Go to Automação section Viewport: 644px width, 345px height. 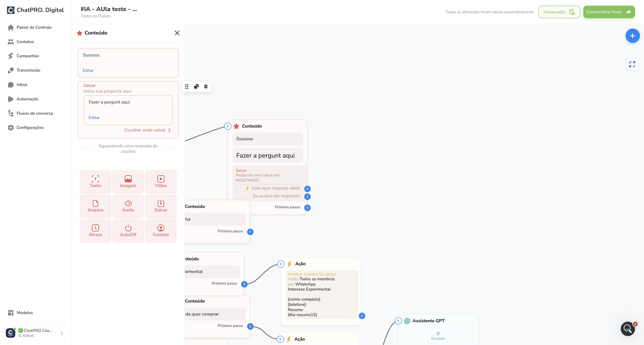pos(27,99)
